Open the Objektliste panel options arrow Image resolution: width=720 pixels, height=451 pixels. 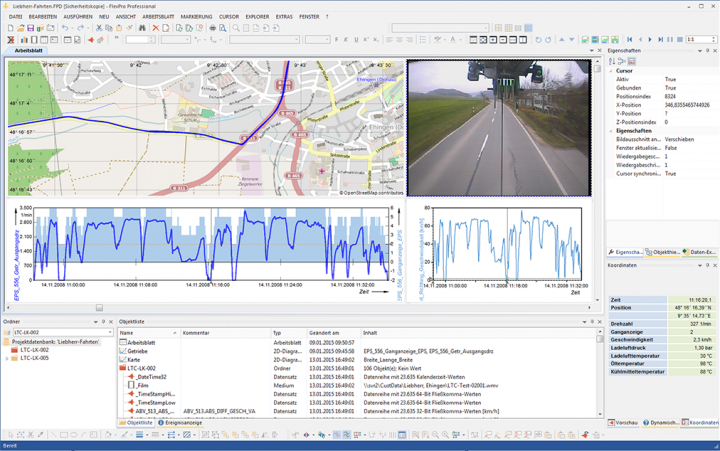[585, 322]
